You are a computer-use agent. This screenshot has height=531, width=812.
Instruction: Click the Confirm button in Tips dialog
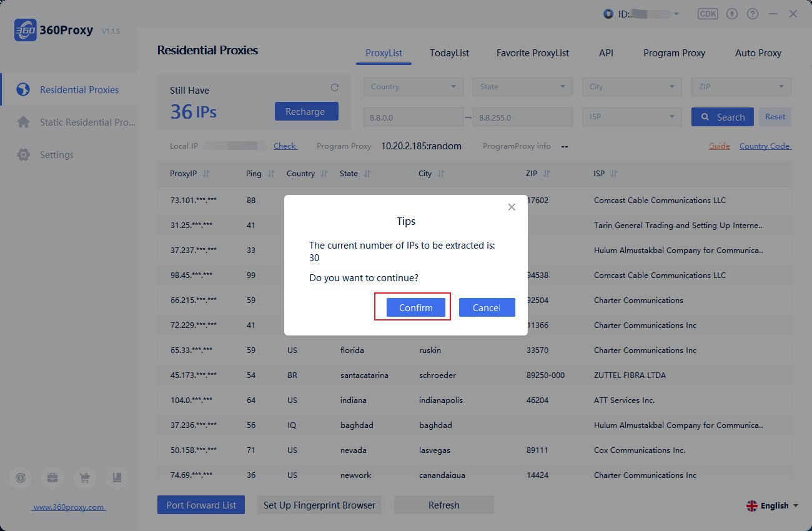point(415,307)
